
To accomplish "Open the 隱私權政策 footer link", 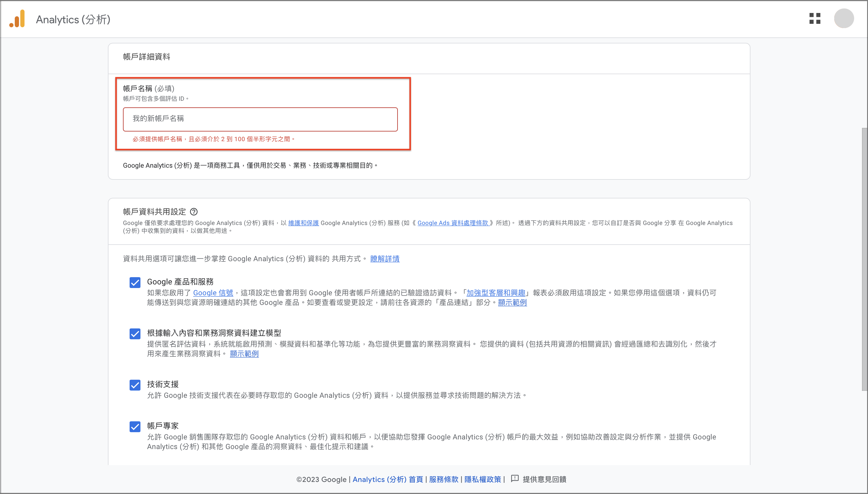I will tap(483, 480).
